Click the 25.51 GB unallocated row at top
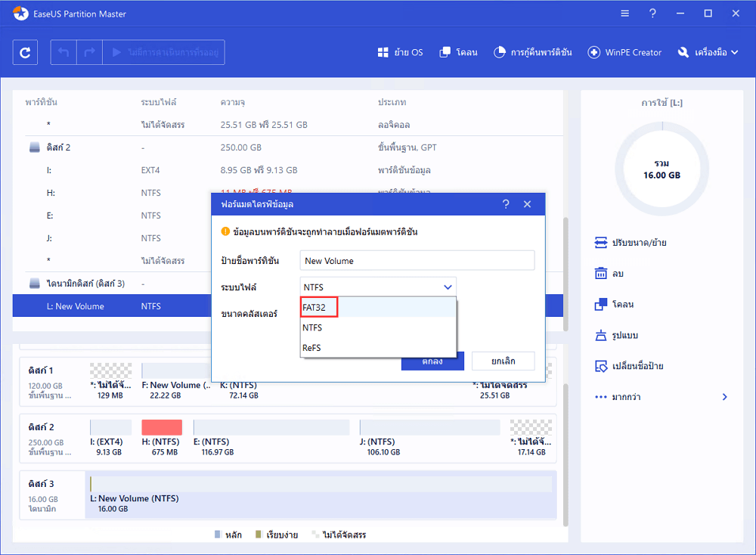 [x=287, y=125]
